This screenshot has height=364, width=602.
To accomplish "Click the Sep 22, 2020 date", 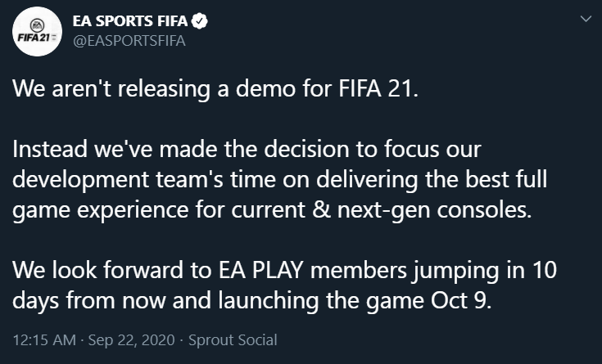I will [x=131, y=339].
